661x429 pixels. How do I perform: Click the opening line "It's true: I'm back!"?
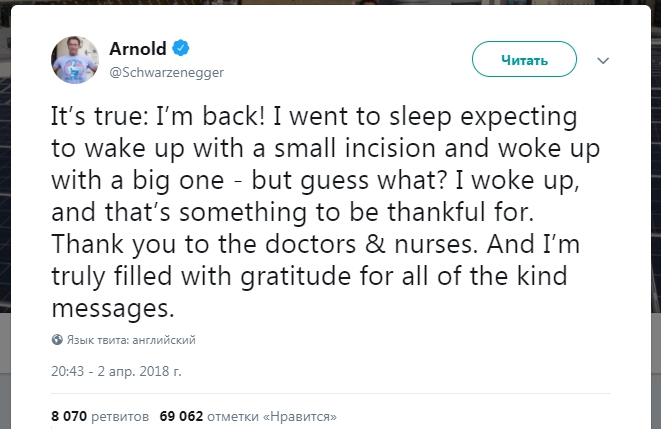click(x=158, y=116)
